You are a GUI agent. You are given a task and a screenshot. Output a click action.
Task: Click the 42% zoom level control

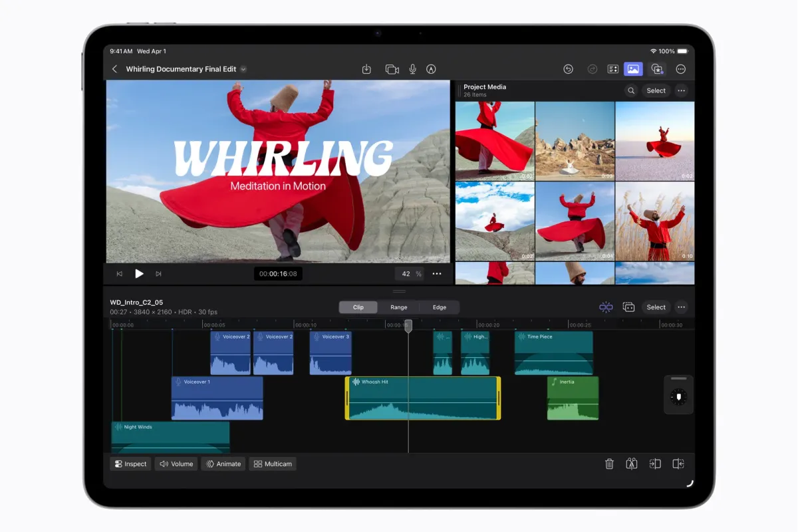point(410,273)
